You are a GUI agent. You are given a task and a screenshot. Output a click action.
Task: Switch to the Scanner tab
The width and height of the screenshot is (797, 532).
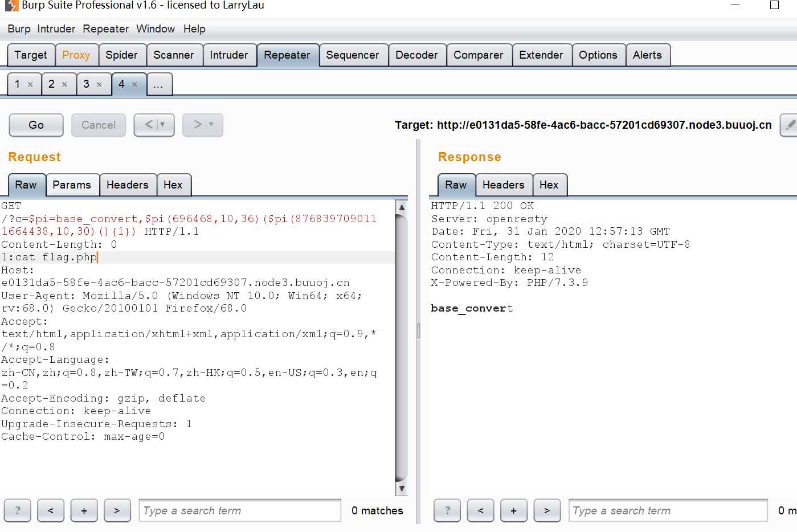coord(174,55)
